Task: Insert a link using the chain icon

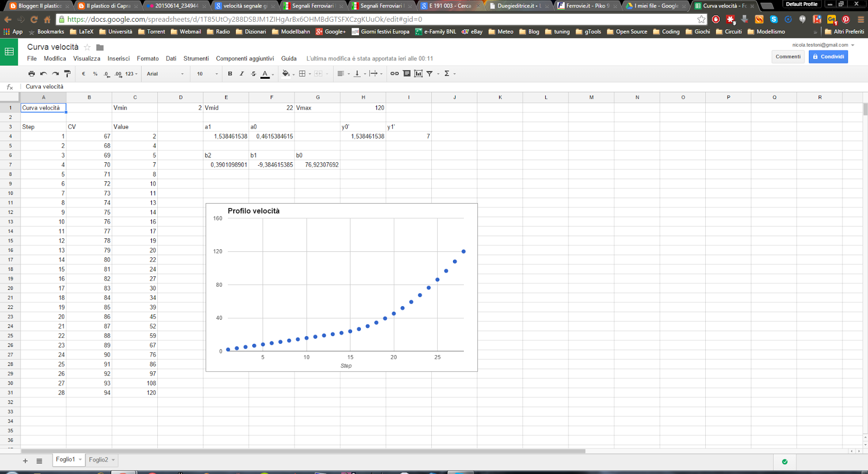Action: (x=394, y=74)
